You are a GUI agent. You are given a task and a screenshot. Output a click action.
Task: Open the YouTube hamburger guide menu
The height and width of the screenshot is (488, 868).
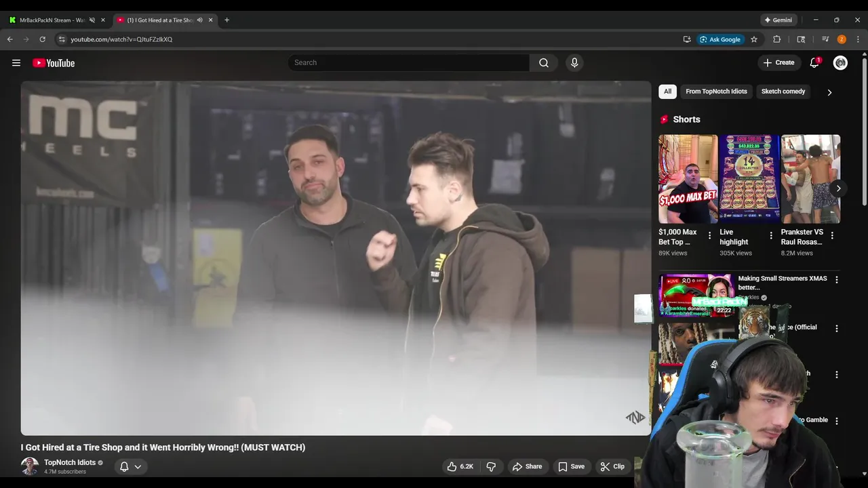[16, 63]
